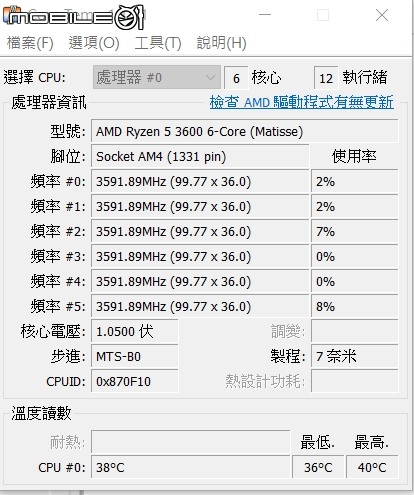
Task: Minimize the Core Temp window
Action: click(x=265, y=15)
